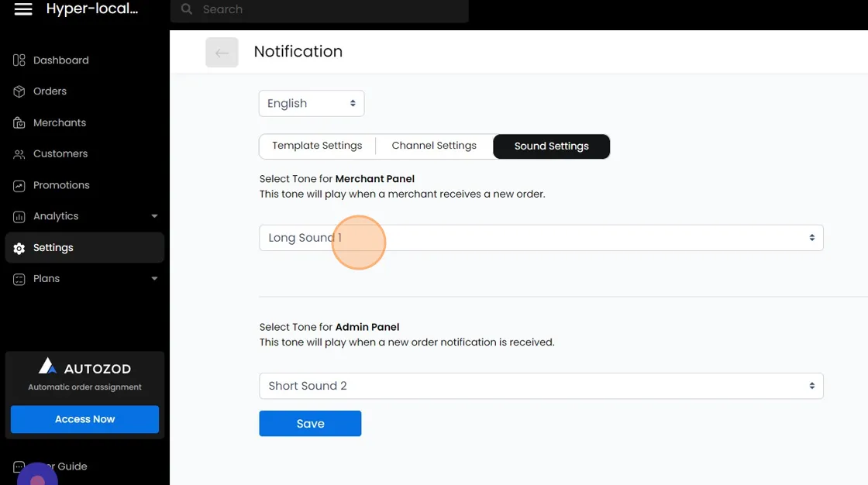Switch to Channel Settings tab

pyautogui.click(x=434, y=146)
